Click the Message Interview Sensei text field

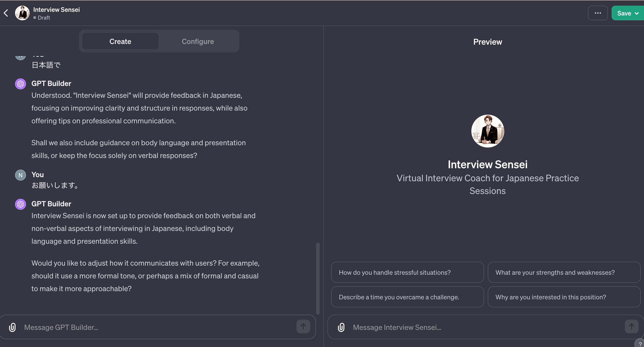(x=486, y=327)
